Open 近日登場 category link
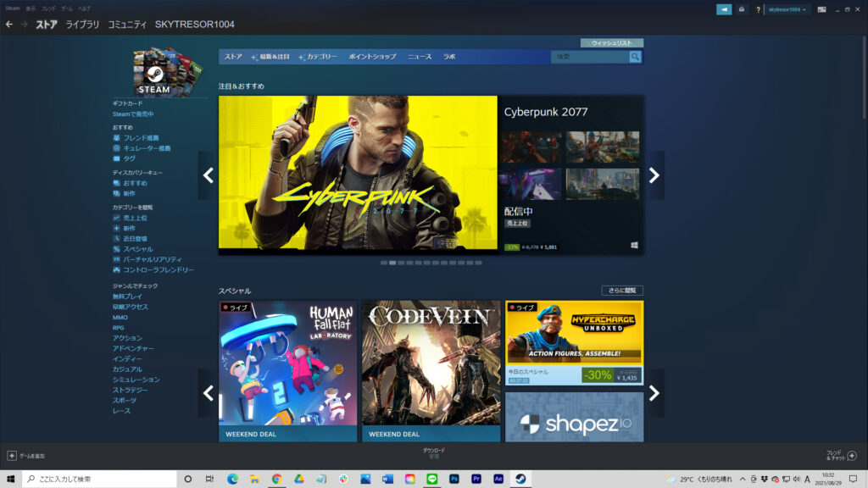This screenshot has height=488, width=868. (x=135, y=239)
